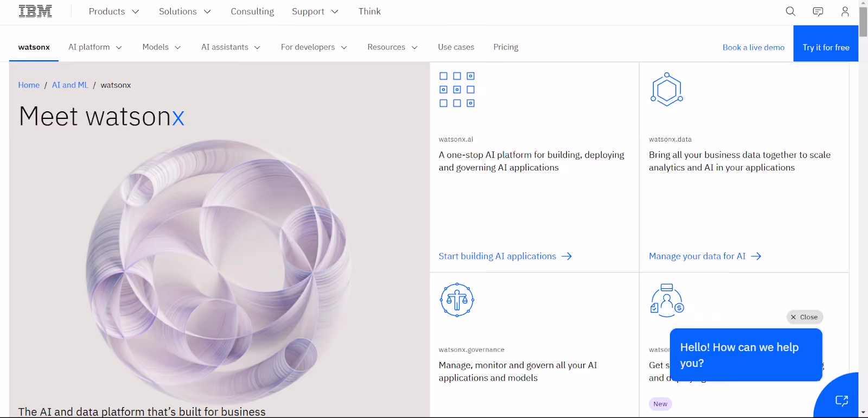Click the watsonx.governance scales icon

point(457,300)
